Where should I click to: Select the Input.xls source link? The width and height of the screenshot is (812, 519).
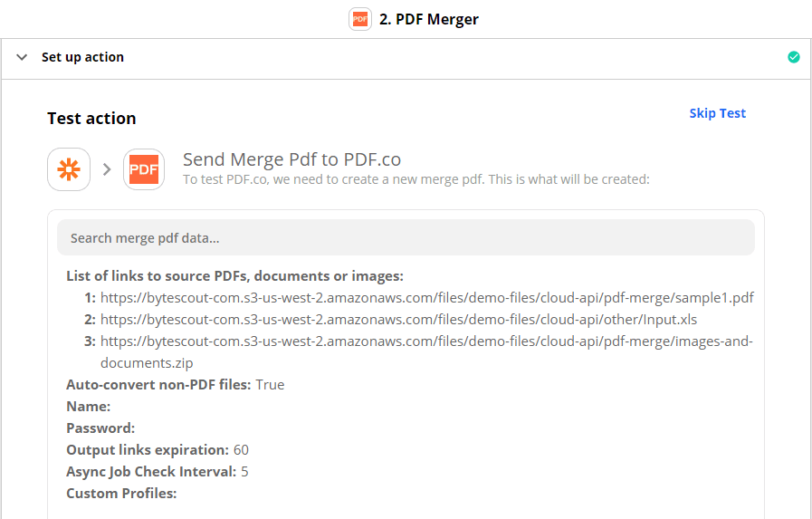coord(398,319)
